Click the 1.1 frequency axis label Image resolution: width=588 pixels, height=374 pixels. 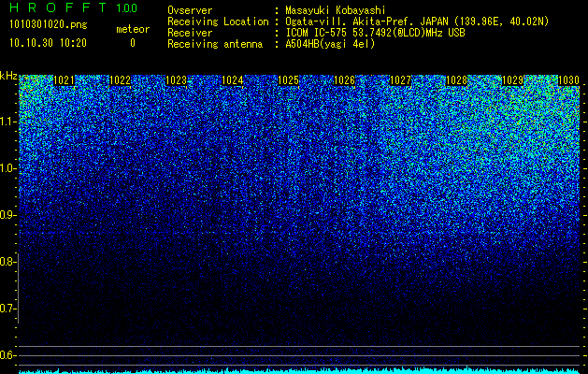pos(7,122)
